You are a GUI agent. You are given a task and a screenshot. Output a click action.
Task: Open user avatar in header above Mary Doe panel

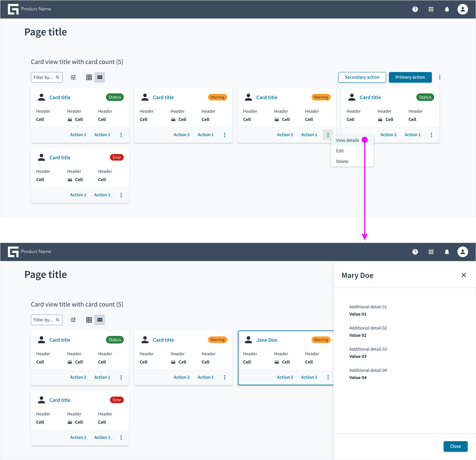click(x=462, y=252)
